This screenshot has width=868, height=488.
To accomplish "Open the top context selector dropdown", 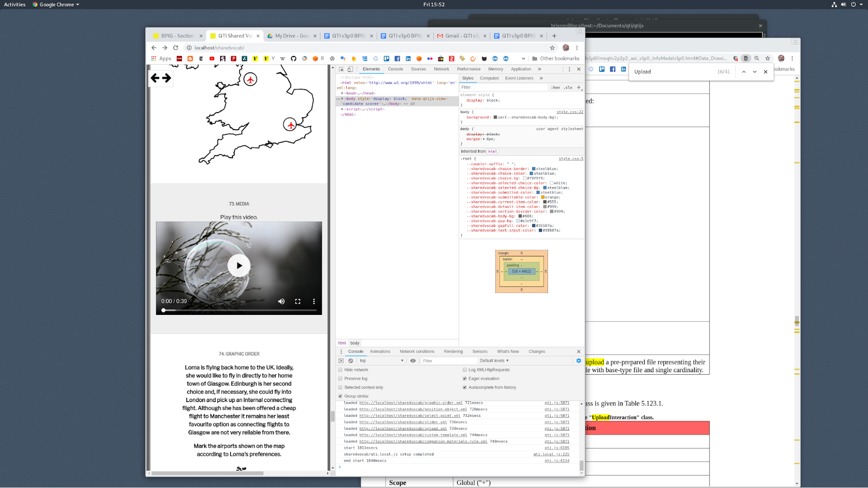I will [381, 361].
